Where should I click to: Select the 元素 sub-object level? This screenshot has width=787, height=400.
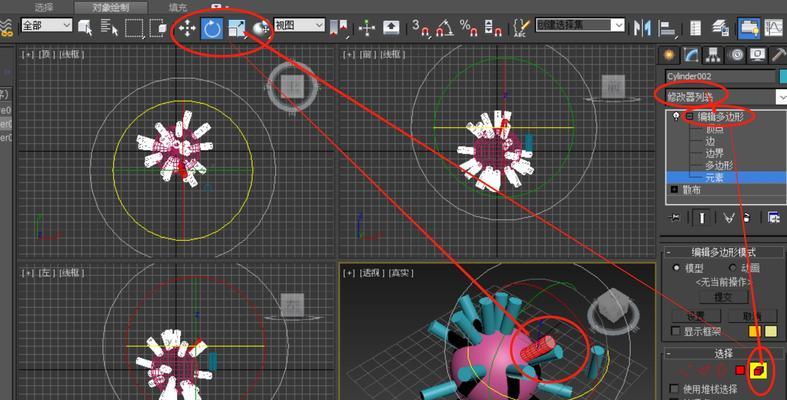point(714,177)
